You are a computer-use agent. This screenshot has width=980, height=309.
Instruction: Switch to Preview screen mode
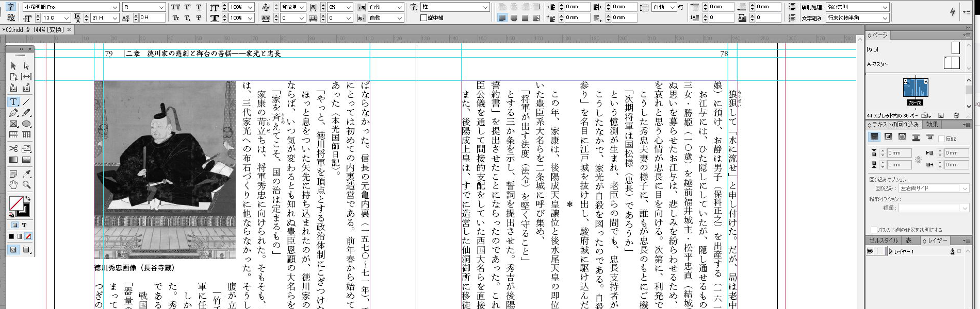tap(26, 250)
